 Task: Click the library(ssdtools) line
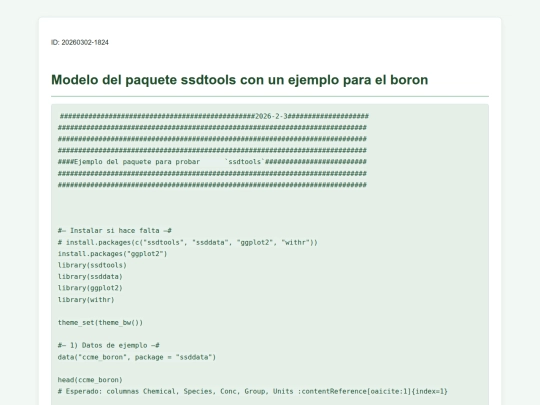[92, 265]
